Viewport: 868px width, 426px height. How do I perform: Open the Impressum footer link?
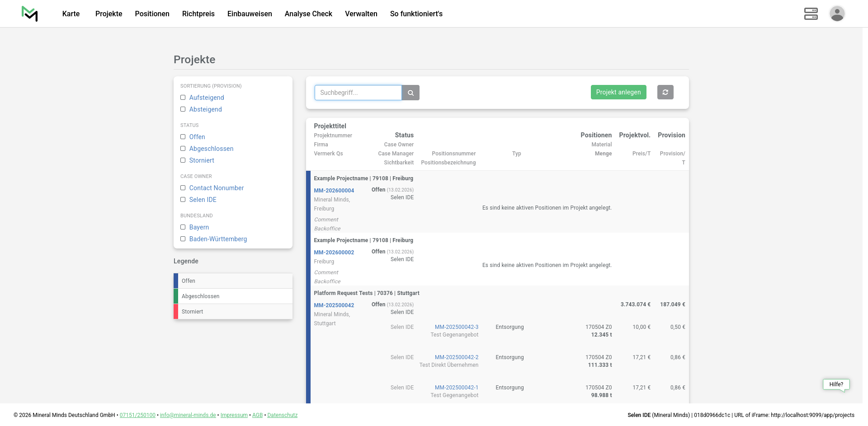(234, 415)
